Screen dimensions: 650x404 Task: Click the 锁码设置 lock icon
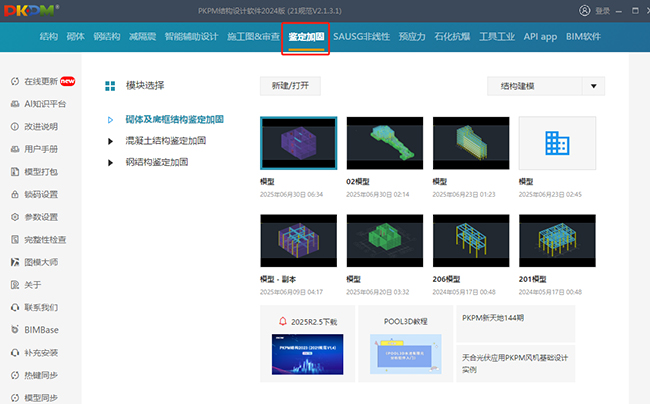click(15, 194)
